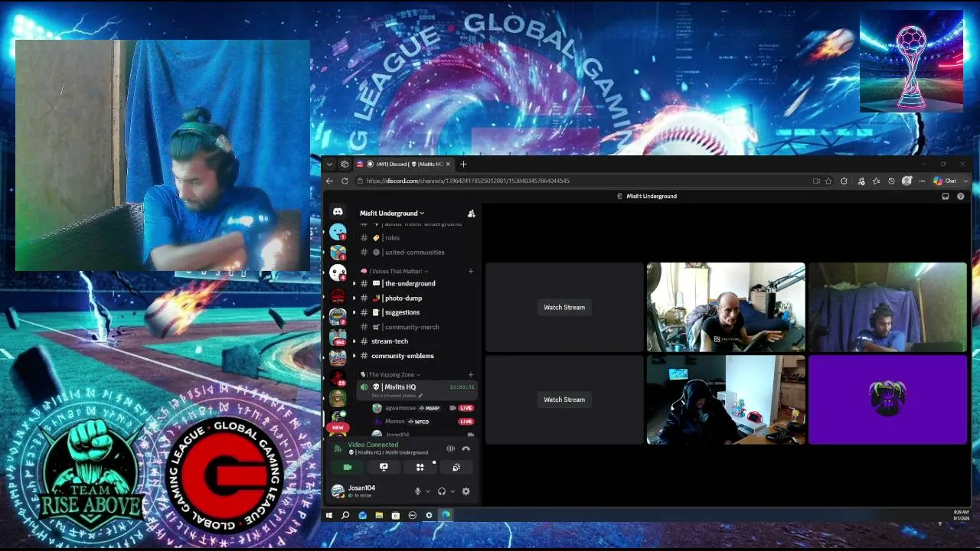Screen dimensions: 980x551
Task: Start screen sharing from the voice panel
Action: coord(384,467)
